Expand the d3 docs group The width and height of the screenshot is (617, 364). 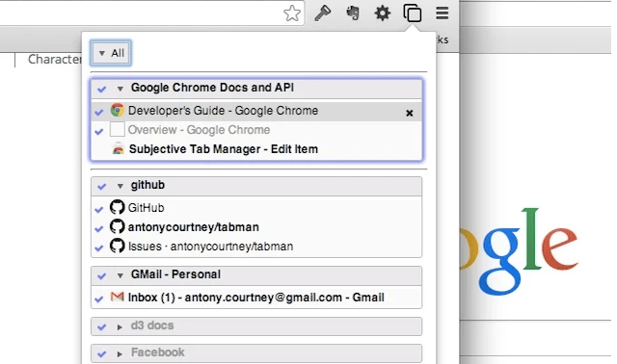[x=120, y=327]
